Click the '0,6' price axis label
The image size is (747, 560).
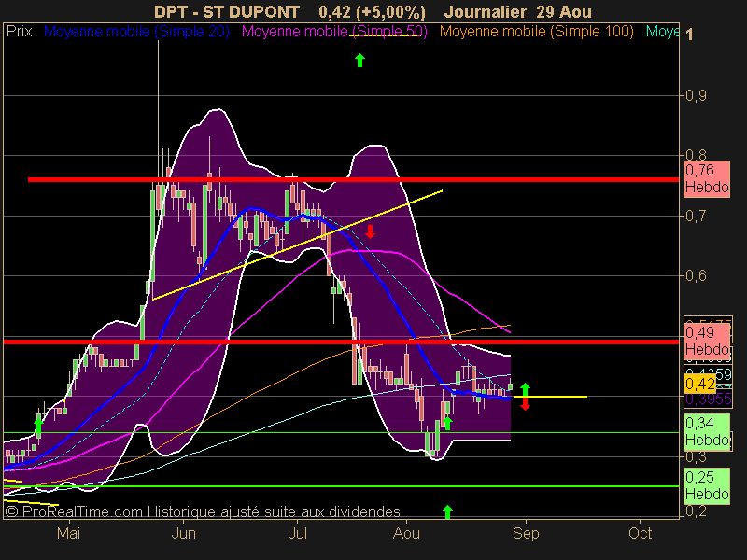pos(696,275)
